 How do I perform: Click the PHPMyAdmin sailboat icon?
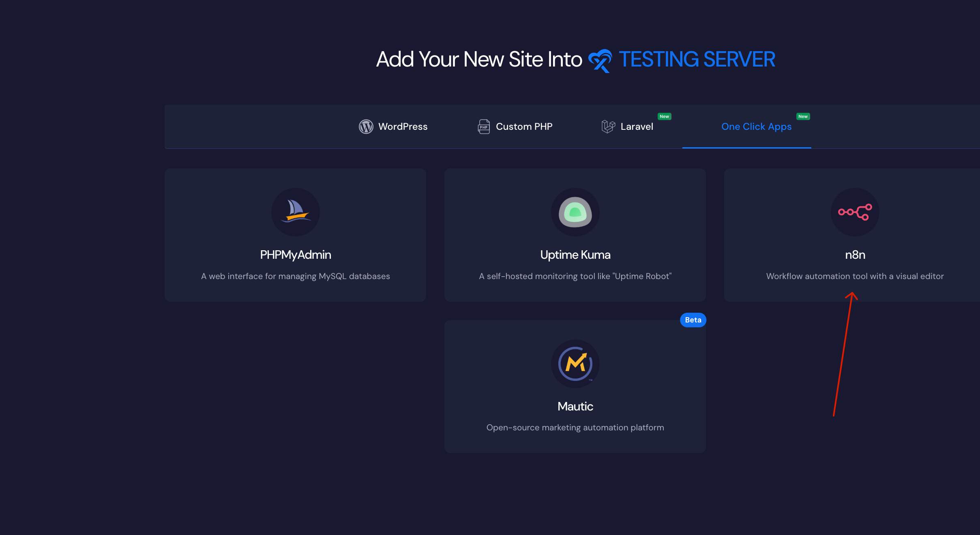(296, 212)
